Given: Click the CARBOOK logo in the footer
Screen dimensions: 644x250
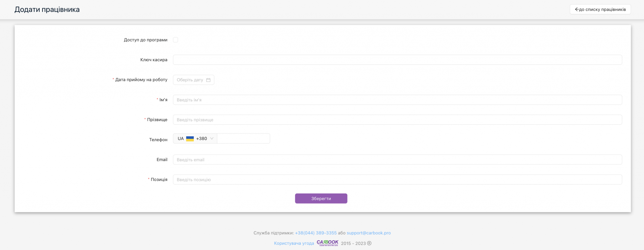Looking at the screenshot, I should [x=327, y=243].
